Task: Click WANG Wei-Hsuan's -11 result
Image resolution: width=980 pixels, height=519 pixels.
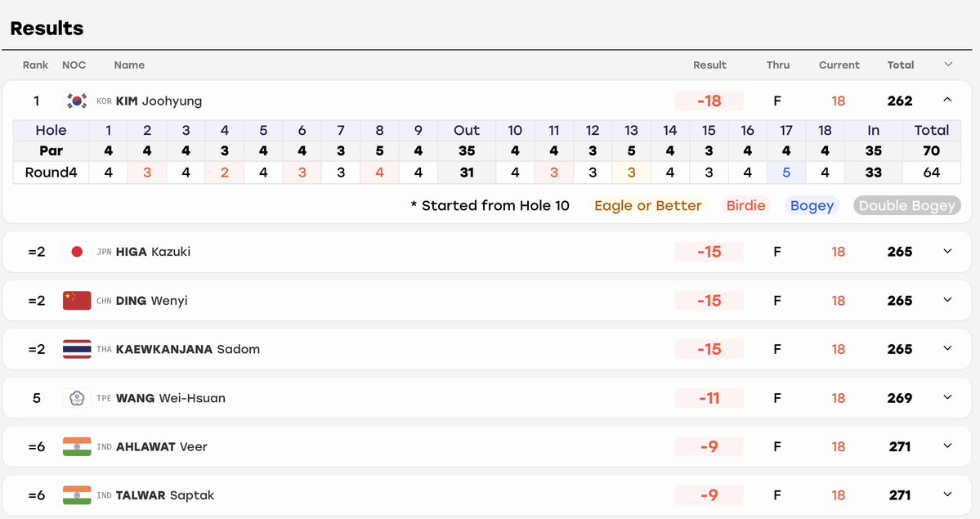Action: click(709, 398)
